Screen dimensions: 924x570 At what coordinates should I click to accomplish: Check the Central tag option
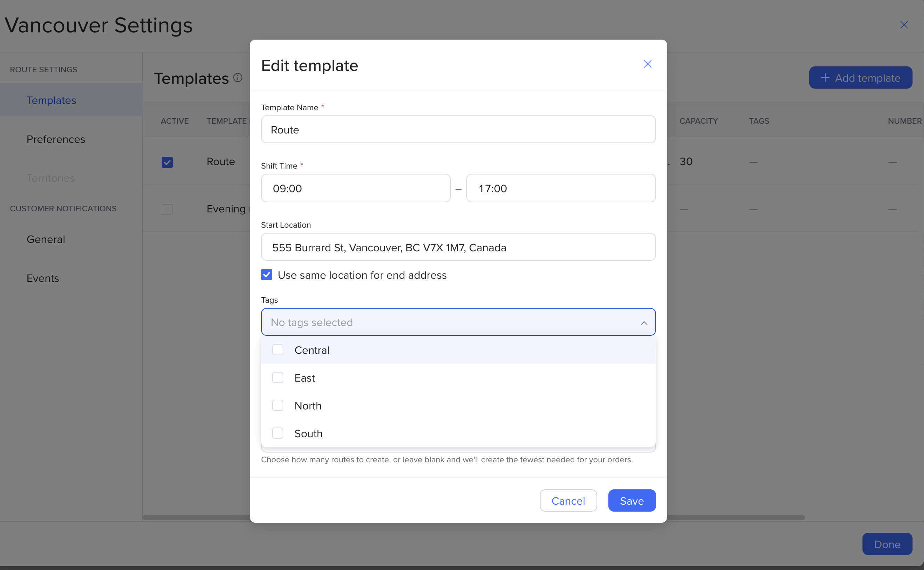pos(278,350)
